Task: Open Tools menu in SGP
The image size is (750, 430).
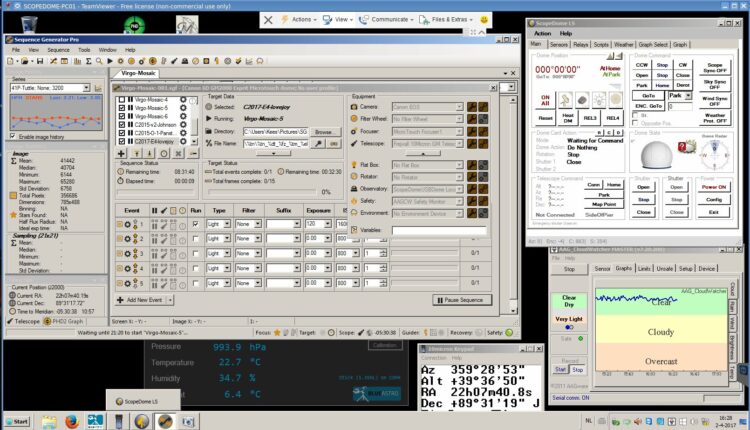Action: click(84, 50)
